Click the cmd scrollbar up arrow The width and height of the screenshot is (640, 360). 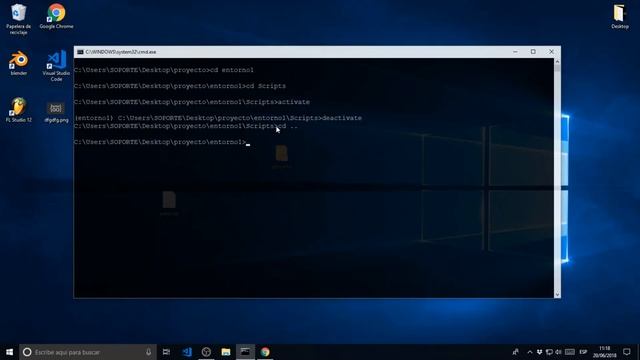pyautogui.click(x=557, y=62)
